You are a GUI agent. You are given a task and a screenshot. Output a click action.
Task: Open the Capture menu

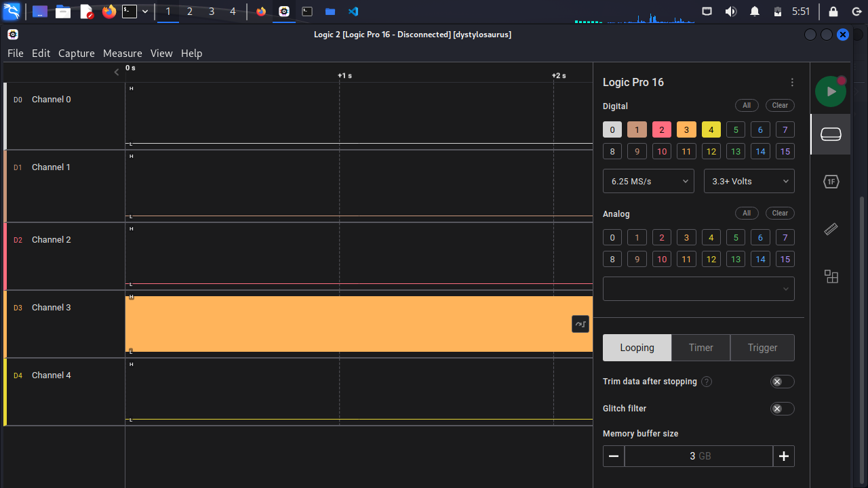point(76,53)
